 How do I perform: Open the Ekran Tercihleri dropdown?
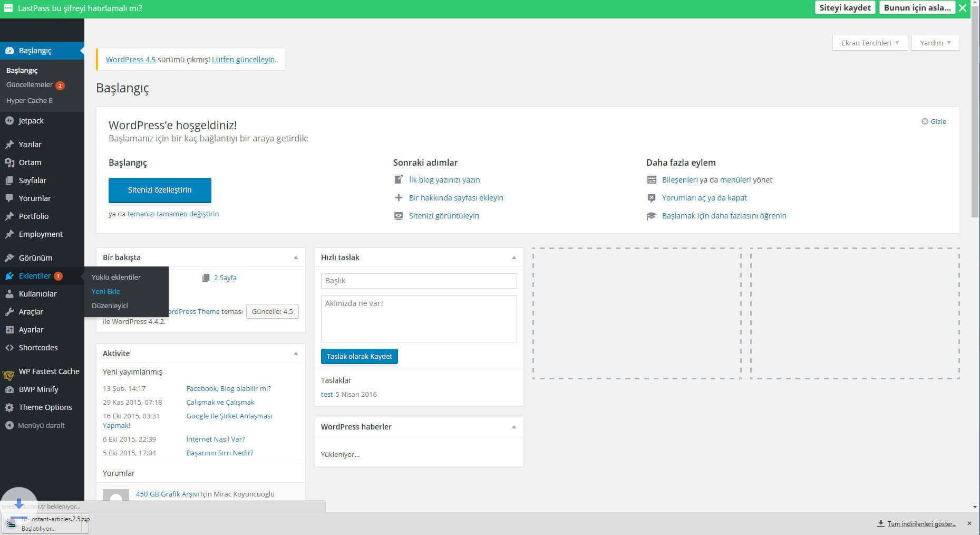coord(870,43)
